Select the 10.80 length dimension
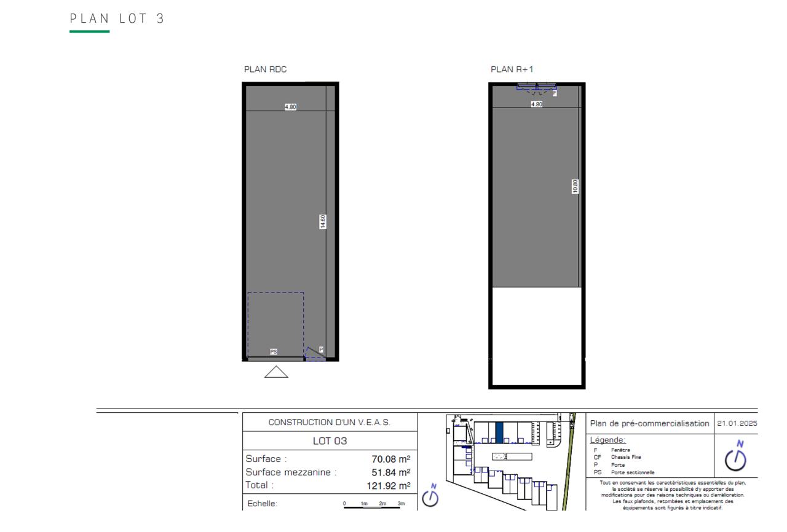Viewport: 787px width, 532px height. coord(575,186)
